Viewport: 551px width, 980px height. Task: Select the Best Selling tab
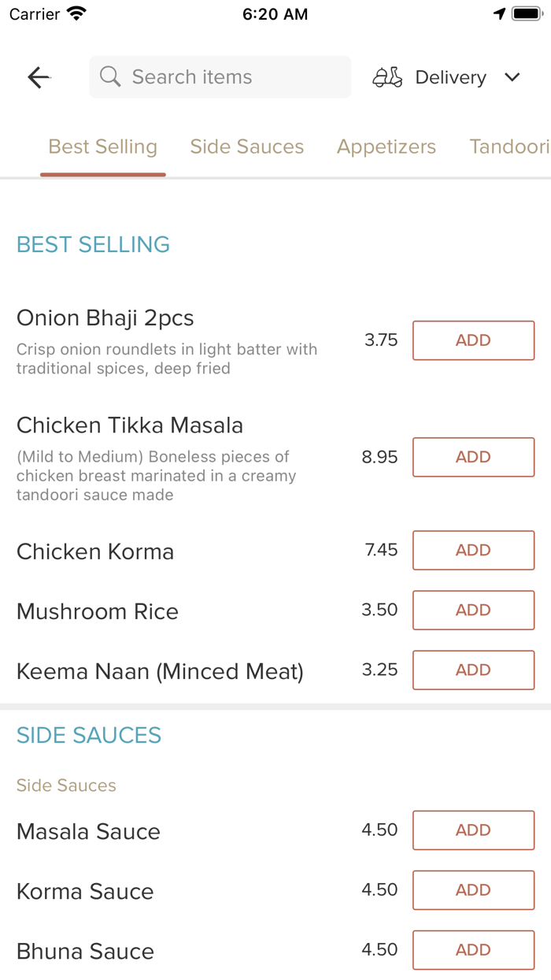tap(103, 147)
